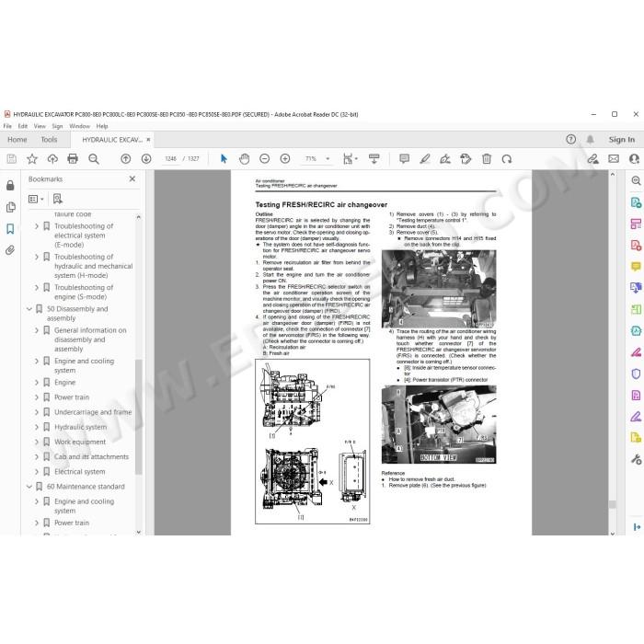Go to previous page arrow
This screenshot has height=644, width=644.
click(126, 158)
